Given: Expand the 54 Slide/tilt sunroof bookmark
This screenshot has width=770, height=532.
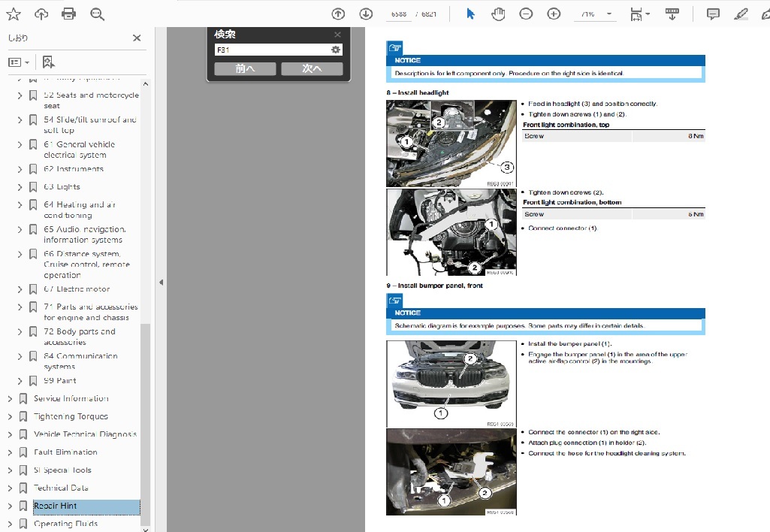Looking at the screenshot, I should pos(20,120).
